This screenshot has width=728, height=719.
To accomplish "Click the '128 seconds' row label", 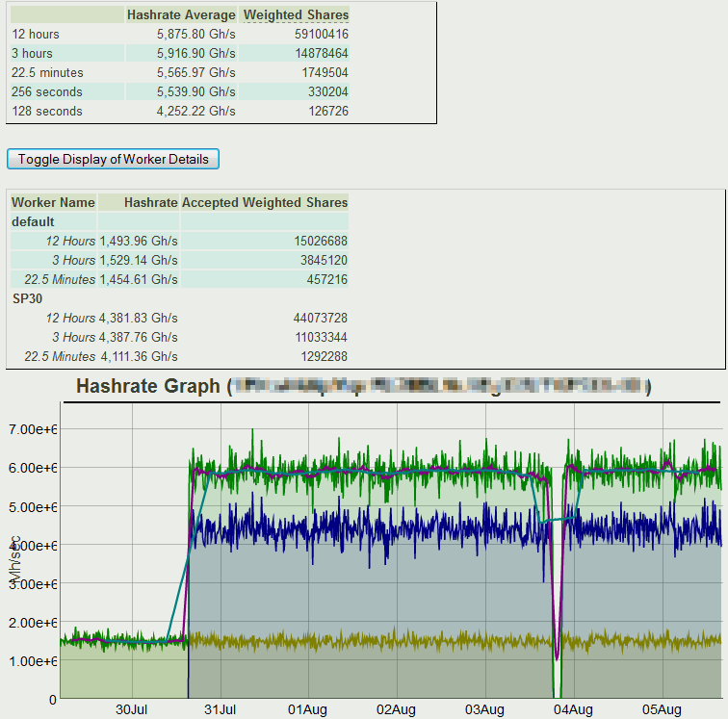I will [47, 112].
